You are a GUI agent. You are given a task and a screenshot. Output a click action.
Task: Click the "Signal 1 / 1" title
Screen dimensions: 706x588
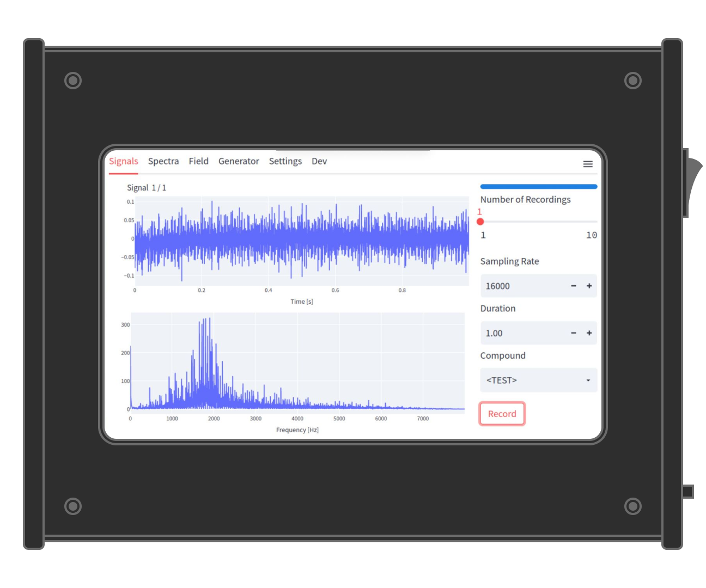tap(147, 188)
